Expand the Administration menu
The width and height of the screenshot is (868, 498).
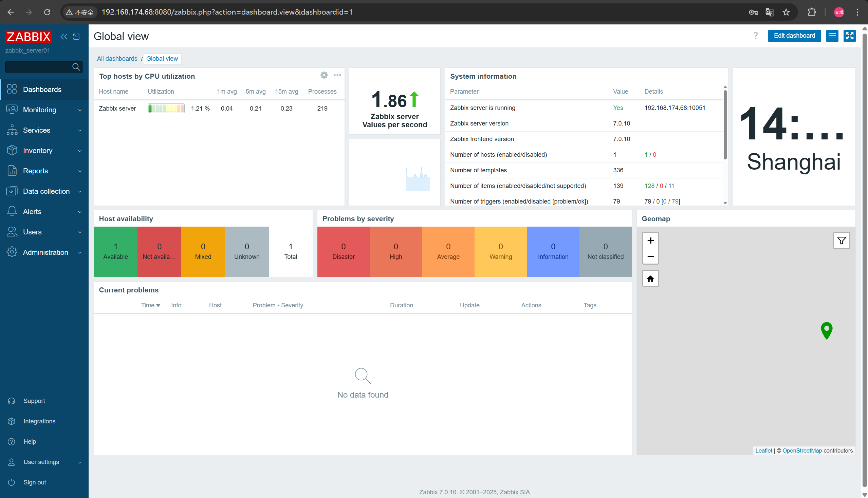click(x=44, y=252)
